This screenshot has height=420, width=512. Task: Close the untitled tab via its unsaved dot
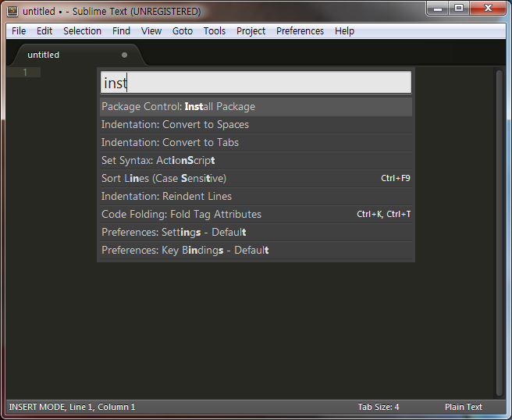[x=124, y=55]
